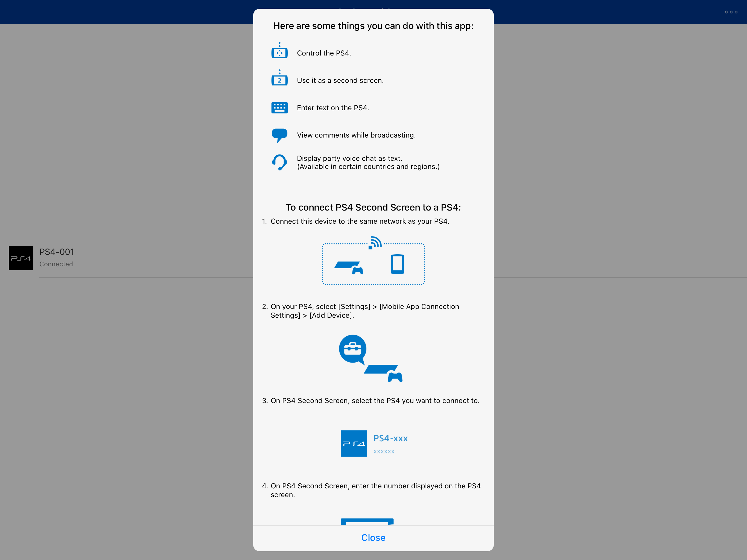The image size is (747, 560).
Task: Click 'View comments while broadcasting' text
Action: [356, 135]
